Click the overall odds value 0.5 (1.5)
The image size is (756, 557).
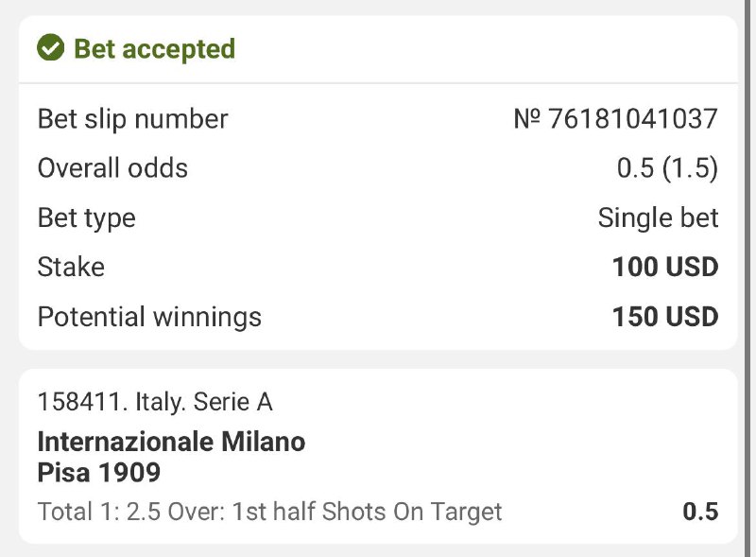(667, 168)
